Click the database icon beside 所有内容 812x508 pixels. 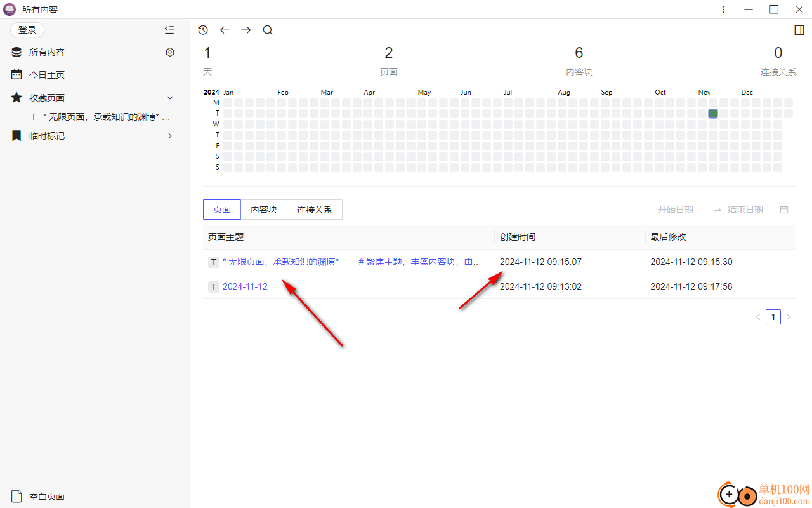click(16, 52)
